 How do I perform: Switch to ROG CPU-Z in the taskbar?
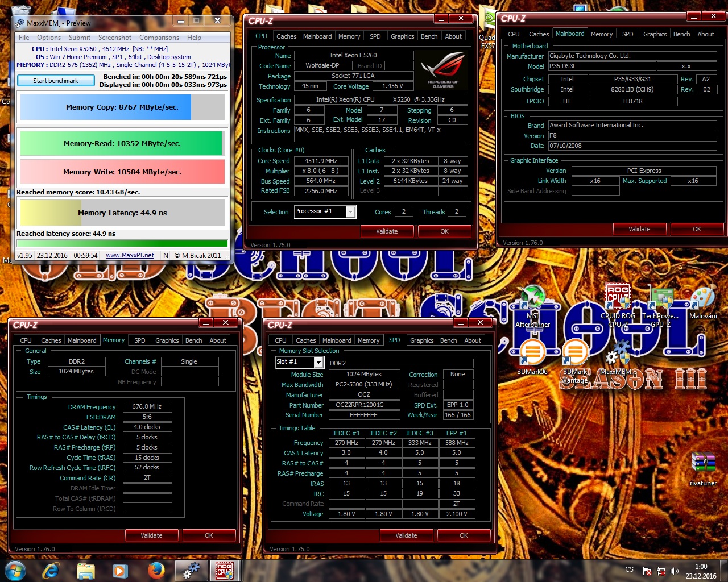(225, 571)
